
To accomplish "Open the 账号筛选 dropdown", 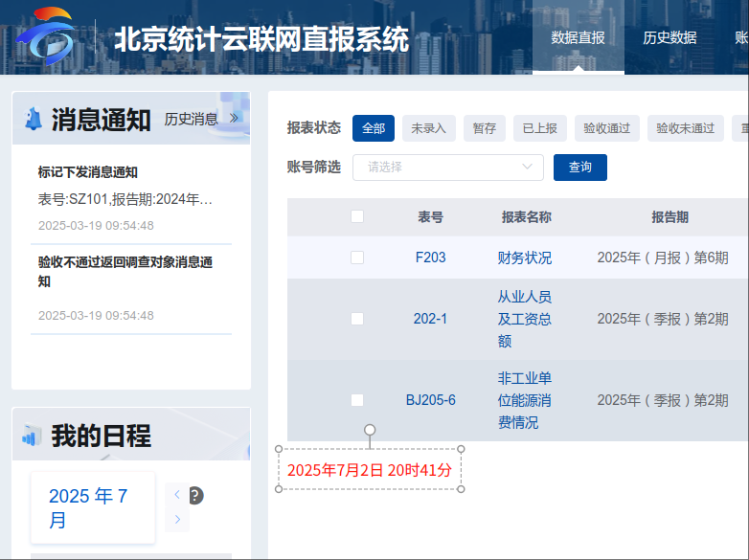I will 448,168.
